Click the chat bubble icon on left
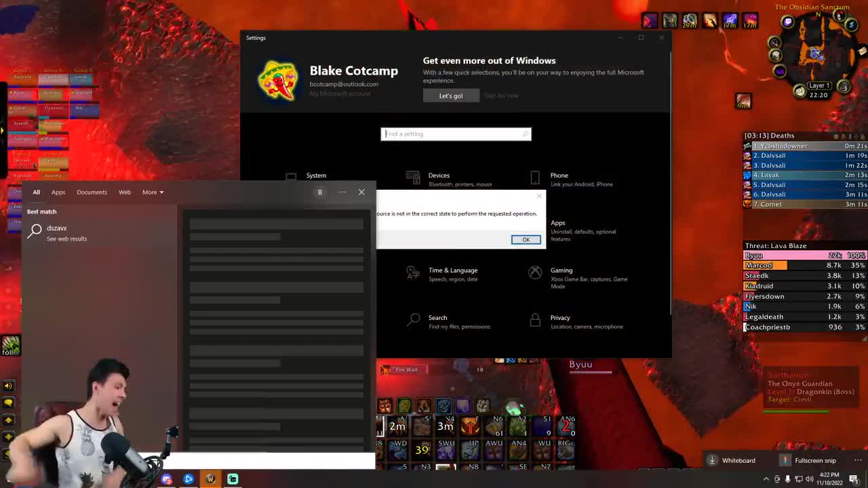 [8, 403]
